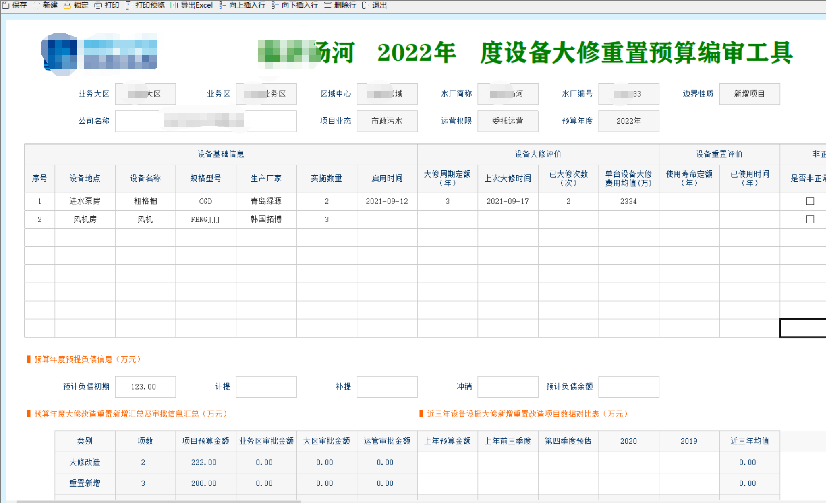The image size is (827, 504).
Task: Click the 序号 column header
Action: click(x=39, y=178)
